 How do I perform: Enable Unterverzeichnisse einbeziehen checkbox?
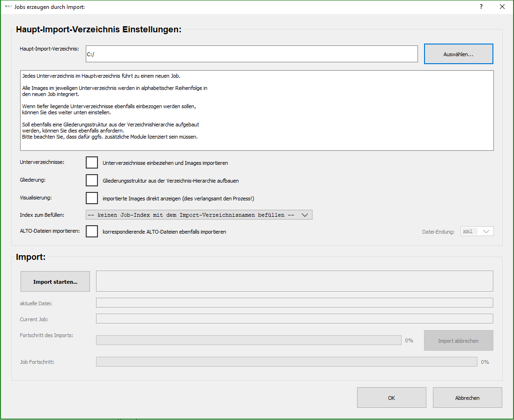coord(92,162)
